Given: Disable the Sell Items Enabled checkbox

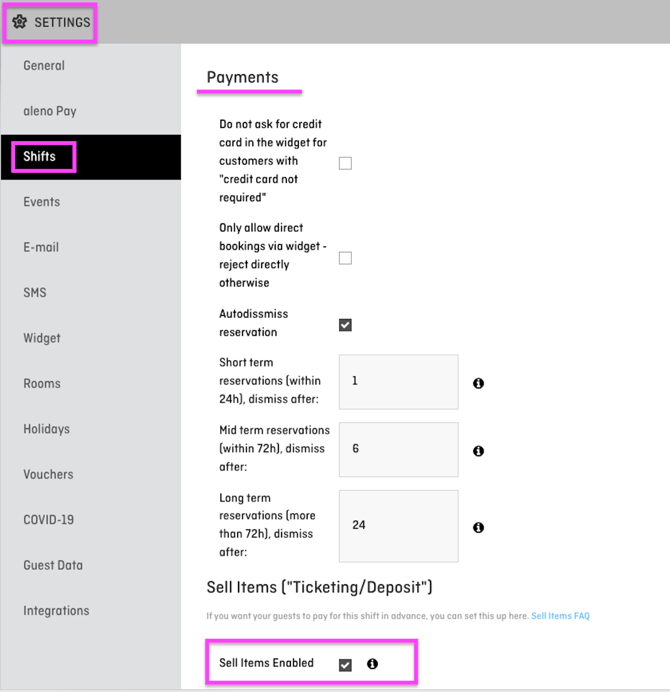Looking at the screenshot, I should pos(345,665).
